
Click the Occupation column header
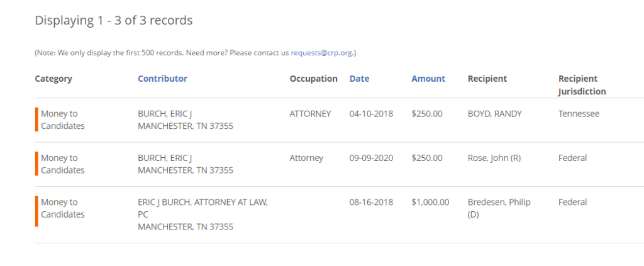pos(314,79)
